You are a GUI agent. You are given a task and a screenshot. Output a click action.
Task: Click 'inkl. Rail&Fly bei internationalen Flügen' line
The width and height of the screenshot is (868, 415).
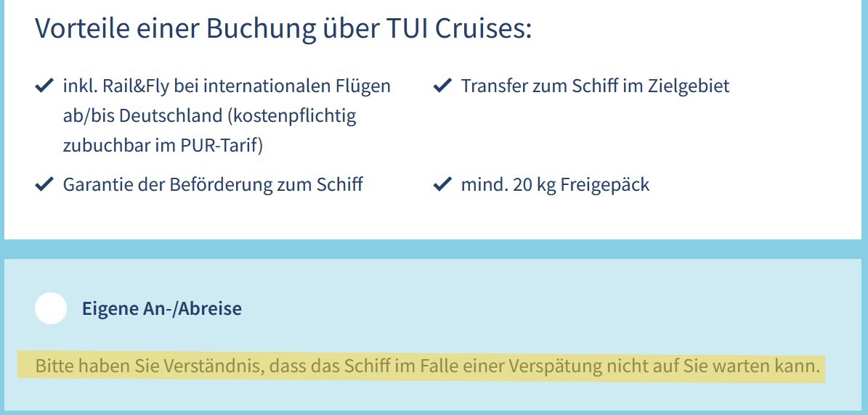tap(227, 86)
